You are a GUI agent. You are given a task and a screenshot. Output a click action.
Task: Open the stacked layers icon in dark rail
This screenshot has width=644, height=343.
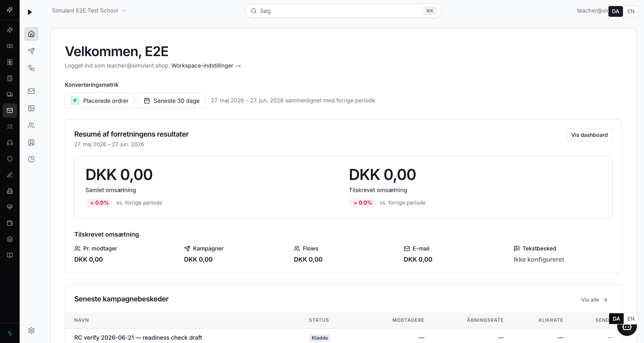point(10,239)
